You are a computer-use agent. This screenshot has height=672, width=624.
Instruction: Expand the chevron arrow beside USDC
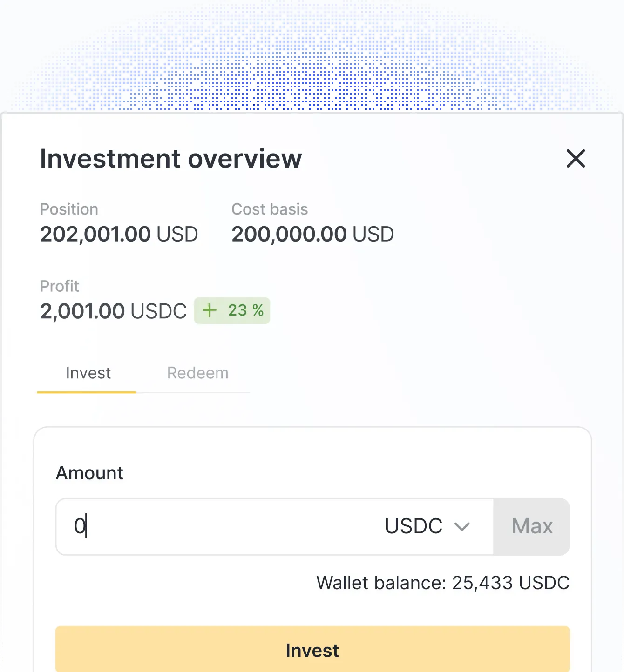(x=462, y=527)
